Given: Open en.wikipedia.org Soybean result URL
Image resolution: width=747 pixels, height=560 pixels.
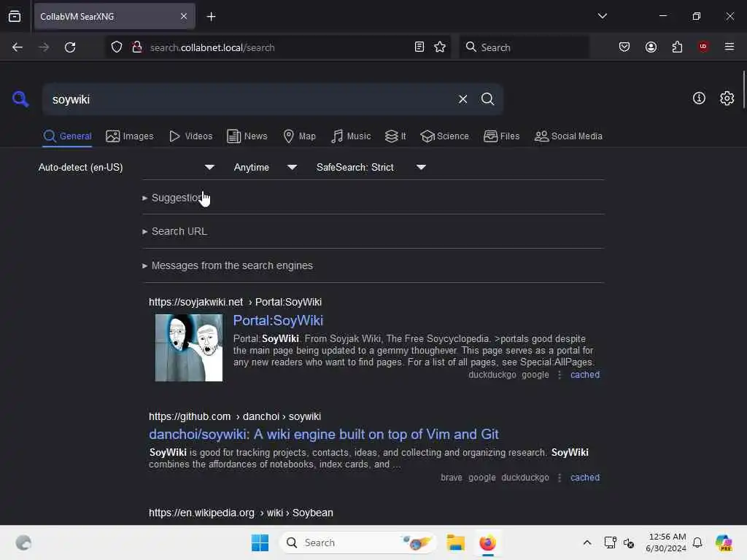Looking at the screenshot, I should (x=241, y=513).
